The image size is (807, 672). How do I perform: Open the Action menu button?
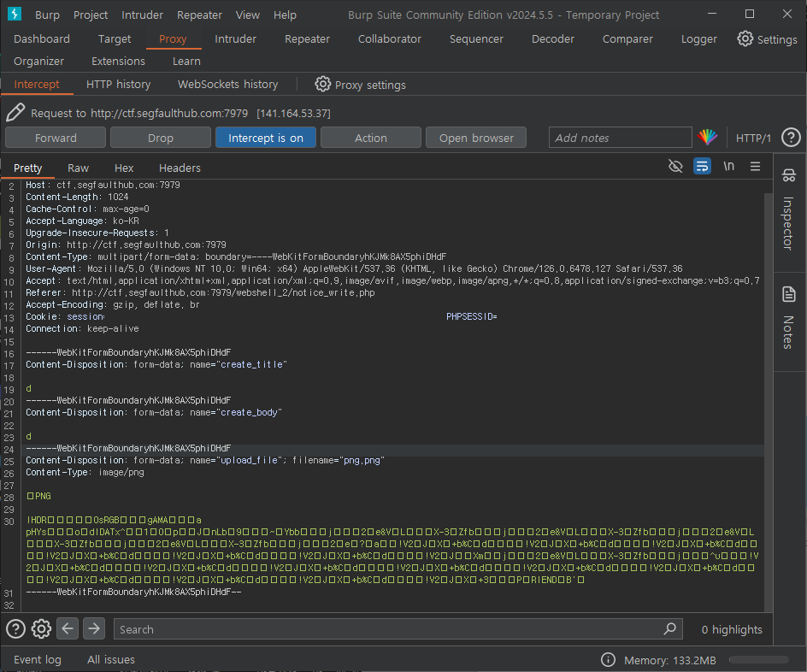click(370, 138)
